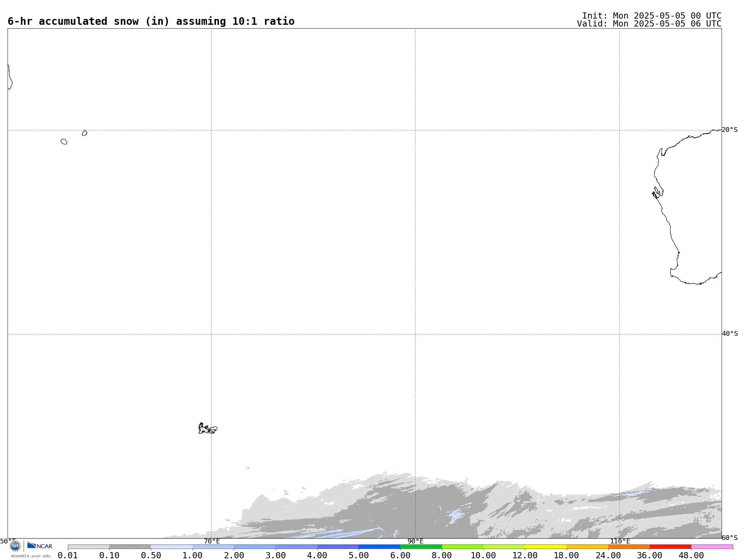The width and height of the screenshot is (744, 560).
Task: Click the 110°E longitude label
Action: coord(620,541)
